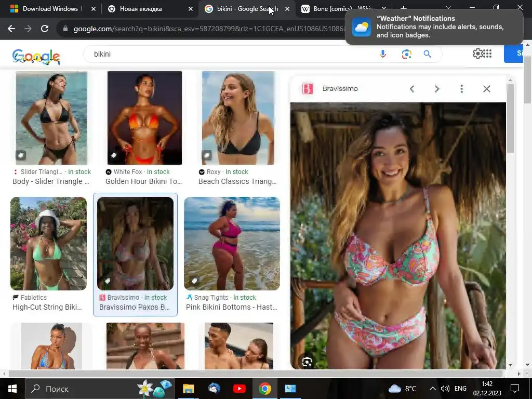Open the Google apps grid
The image size is (532, 399).
487,54
